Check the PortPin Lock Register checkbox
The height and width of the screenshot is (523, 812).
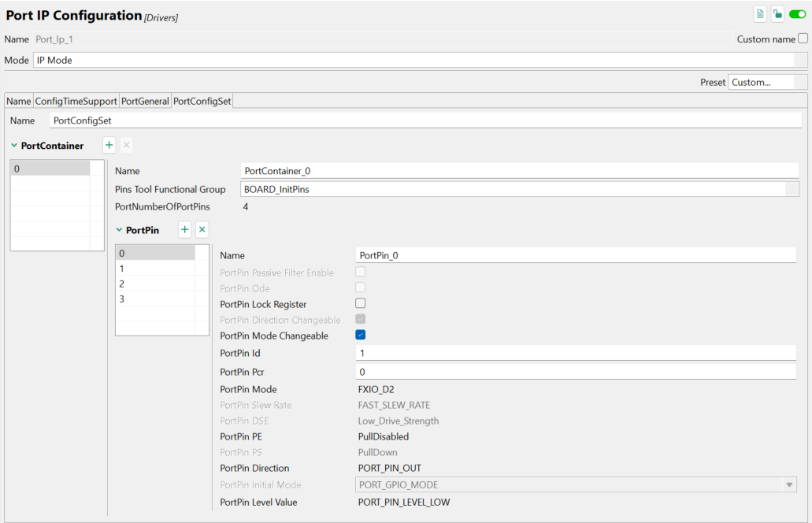coord(361,303)
